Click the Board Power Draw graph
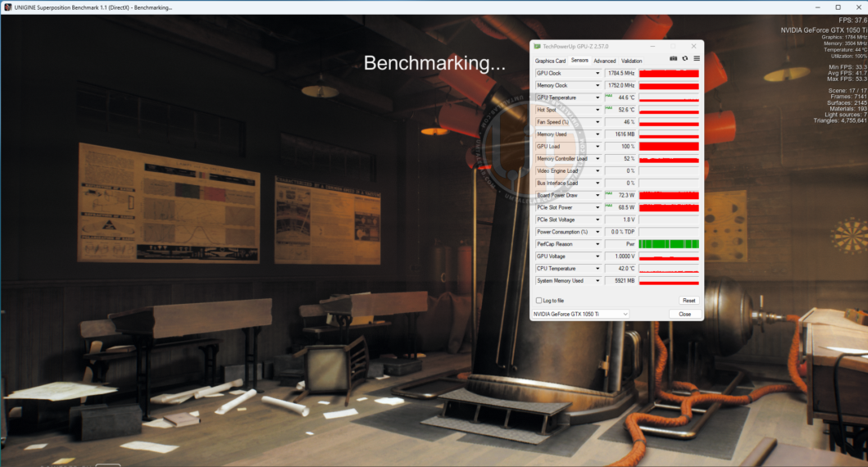Image resolution: width=868 pixels, height=467 pixels. 669,195
